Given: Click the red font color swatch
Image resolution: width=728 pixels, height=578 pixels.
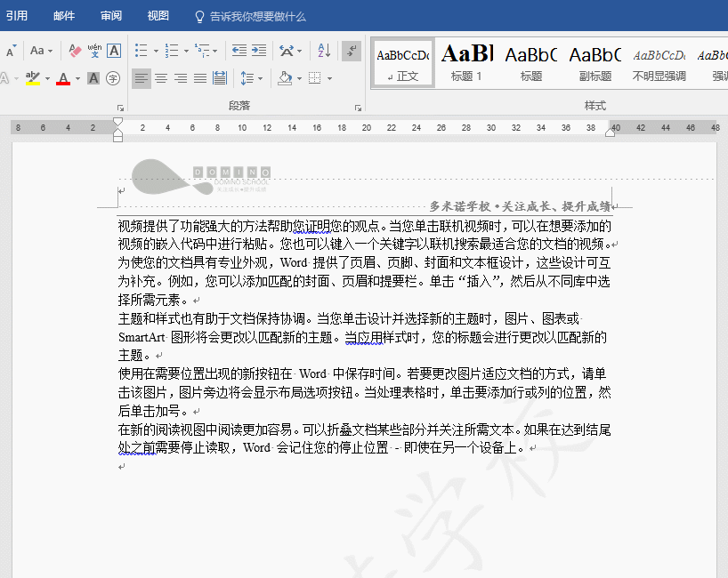Looking at the screenshot, I should tap(62, 79).
